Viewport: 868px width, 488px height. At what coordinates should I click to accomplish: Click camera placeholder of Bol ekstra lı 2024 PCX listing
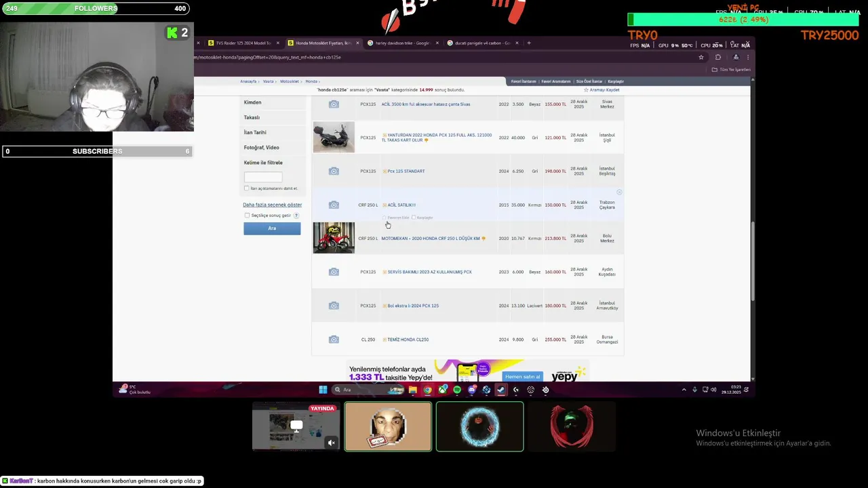(x=334, y=306)
